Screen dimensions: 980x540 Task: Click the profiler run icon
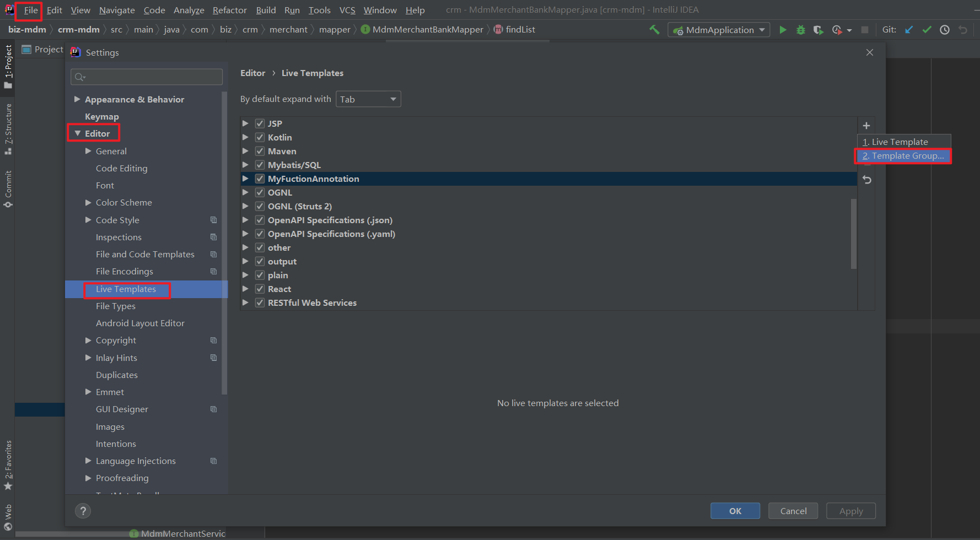[837, 30]
